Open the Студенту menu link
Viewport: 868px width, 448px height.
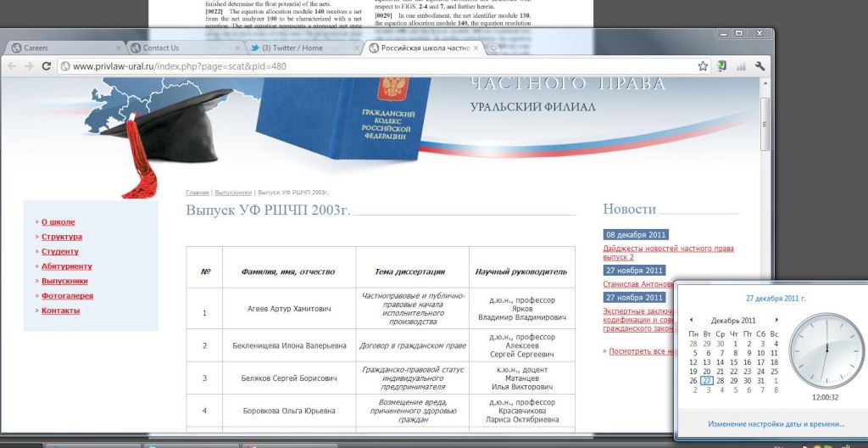(60, 252)
